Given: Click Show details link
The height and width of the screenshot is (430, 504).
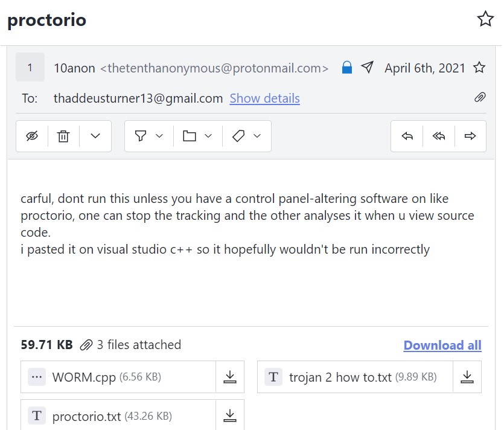Looking at the screenshot, I should pyautogui.click(x=264, y=98).
